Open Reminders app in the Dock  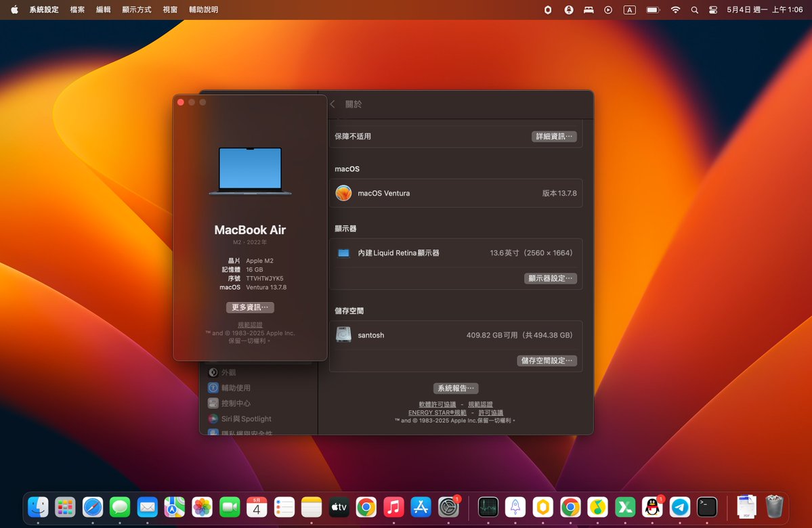pyautogui.click(x=284, y=507)
